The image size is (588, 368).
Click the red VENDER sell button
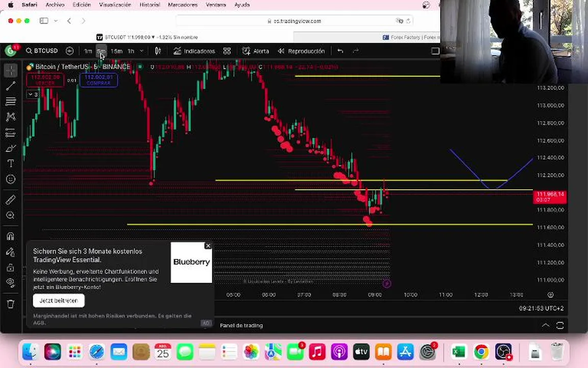[45, 80]
